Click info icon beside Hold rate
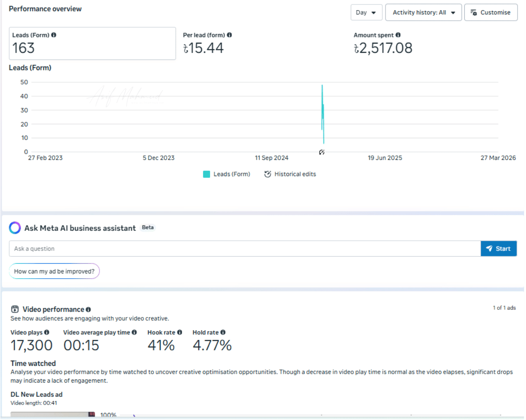The height and width of the screenshot is (420, 526). (x=223, y=332)
